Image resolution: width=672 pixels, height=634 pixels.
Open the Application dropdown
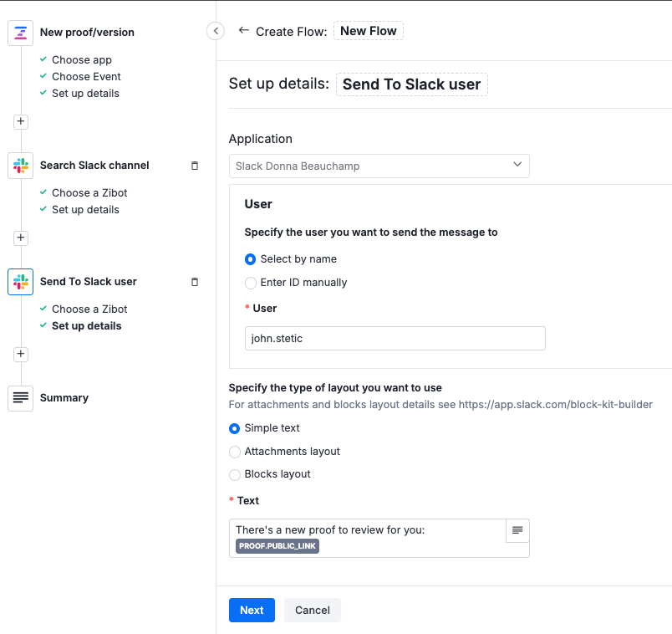coord(379,166)
